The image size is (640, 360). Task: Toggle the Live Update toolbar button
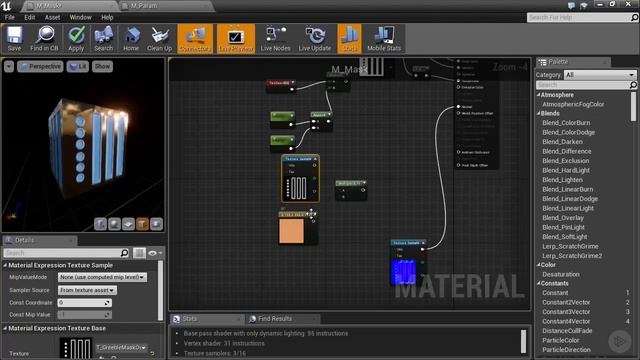click(315, 39)
